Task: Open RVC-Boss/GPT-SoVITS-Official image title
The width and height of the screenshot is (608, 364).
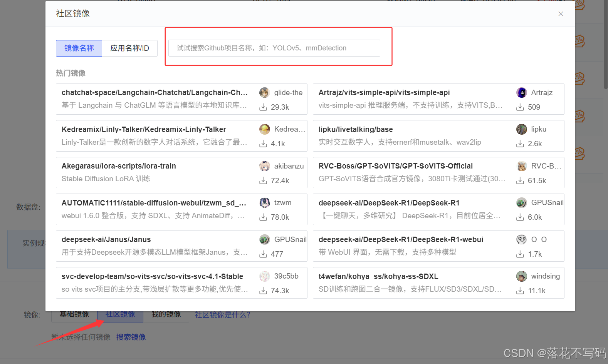Action: pos(396,166)
